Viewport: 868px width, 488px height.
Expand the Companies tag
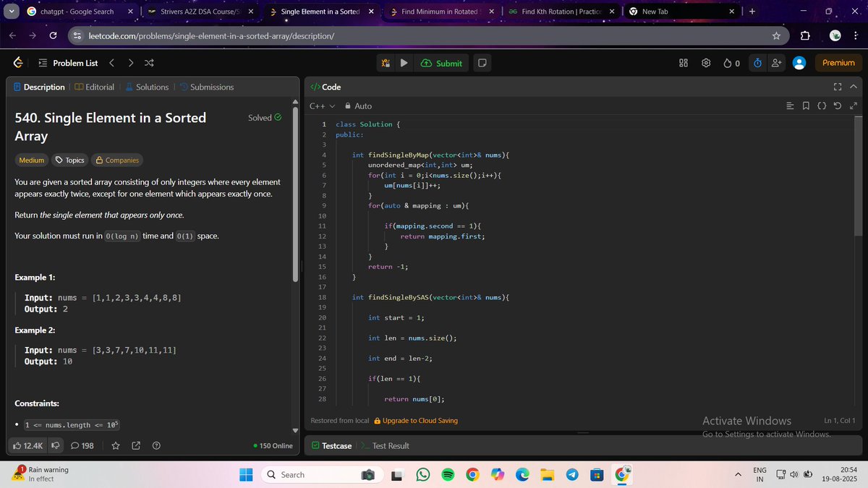click(x=116, y=160)
